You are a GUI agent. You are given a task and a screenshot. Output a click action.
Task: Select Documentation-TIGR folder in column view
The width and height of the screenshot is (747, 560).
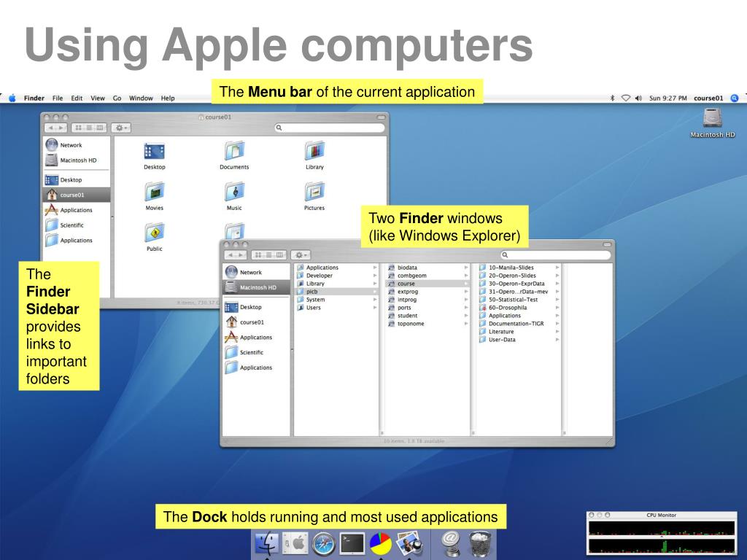(x=517, y=324)
